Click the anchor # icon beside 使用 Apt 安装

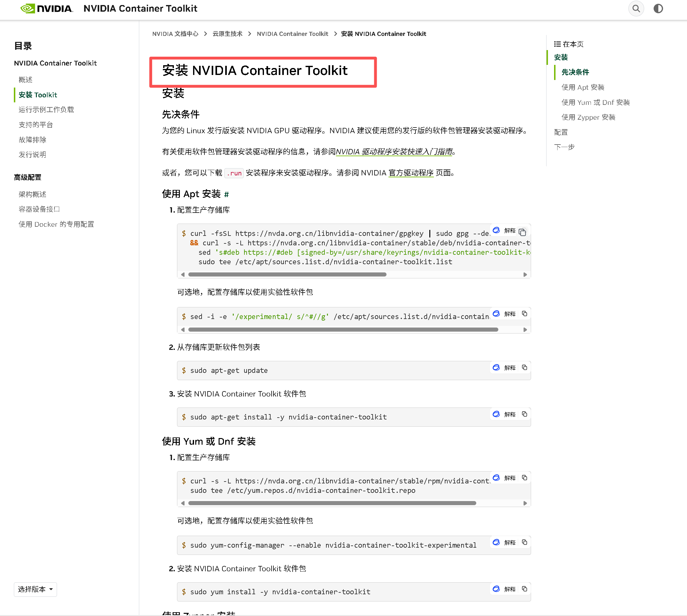(226, 195)
